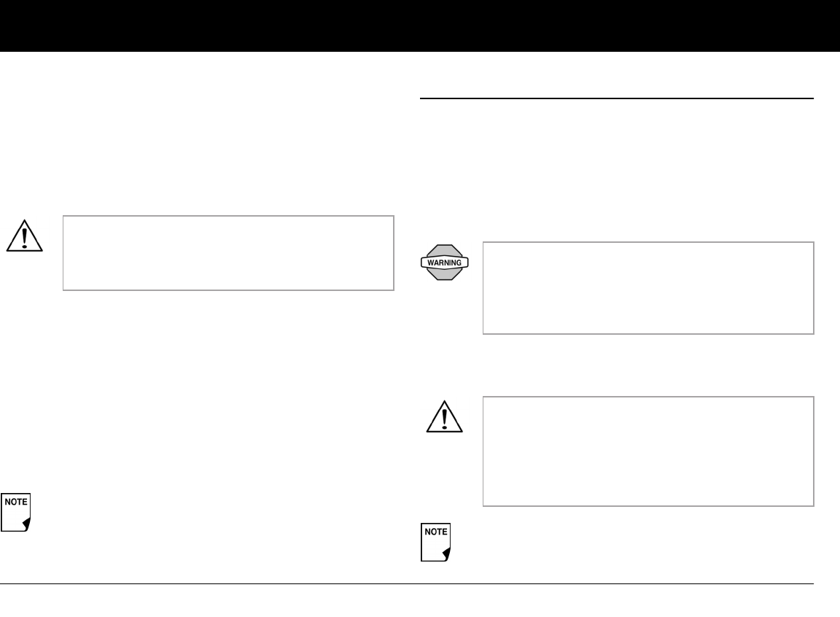Image resolution: width=840 pixels, height=617 pixels.
Task: Click inside the empty box beside the left caution triangle
Action: tap(228, 253)
